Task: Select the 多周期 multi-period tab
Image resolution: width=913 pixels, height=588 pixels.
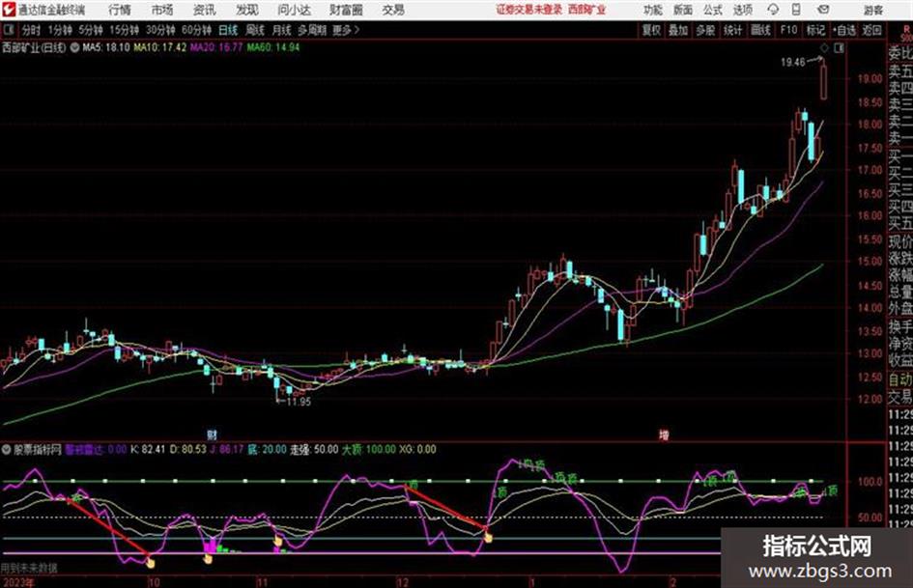Action: click(312, 30)
